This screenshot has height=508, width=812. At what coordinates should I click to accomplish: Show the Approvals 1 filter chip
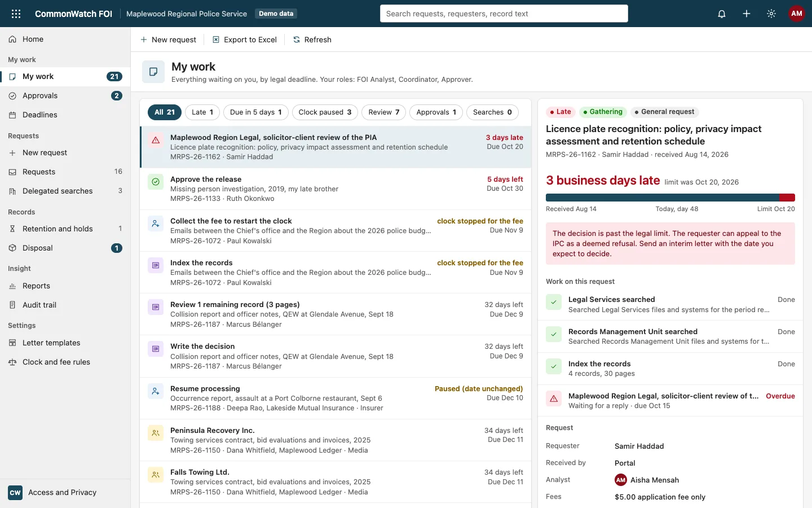click(x=436, y=112)
